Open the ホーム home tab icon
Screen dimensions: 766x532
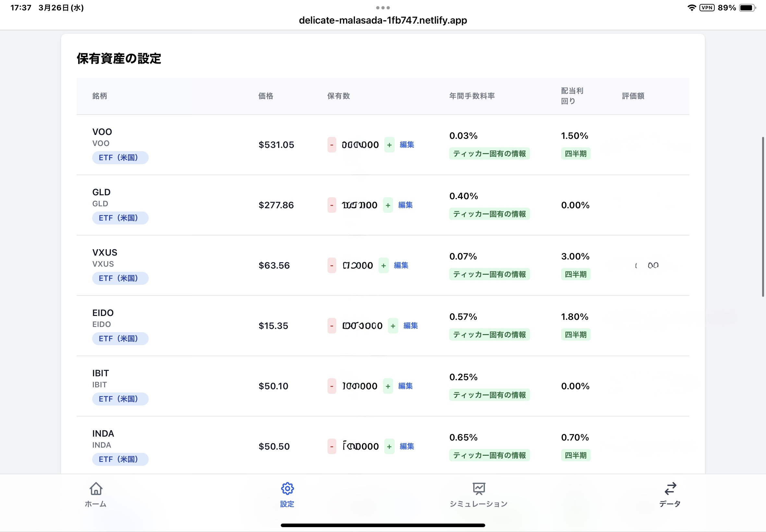[96, 489]
